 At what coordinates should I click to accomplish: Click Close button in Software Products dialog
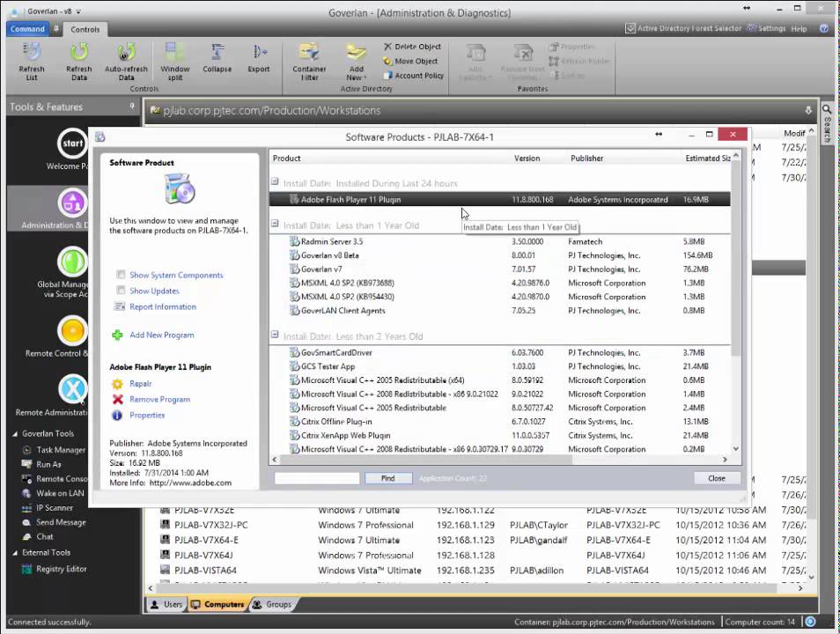click(x=716, y=478)
